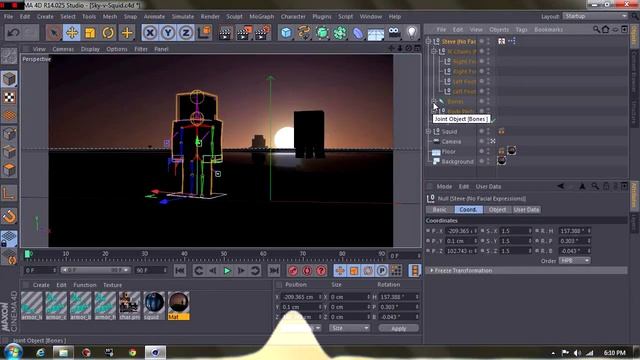Switch to Texture mode checkerboard icon
This screenshot has height=360, width=640.
pos(9,97)
